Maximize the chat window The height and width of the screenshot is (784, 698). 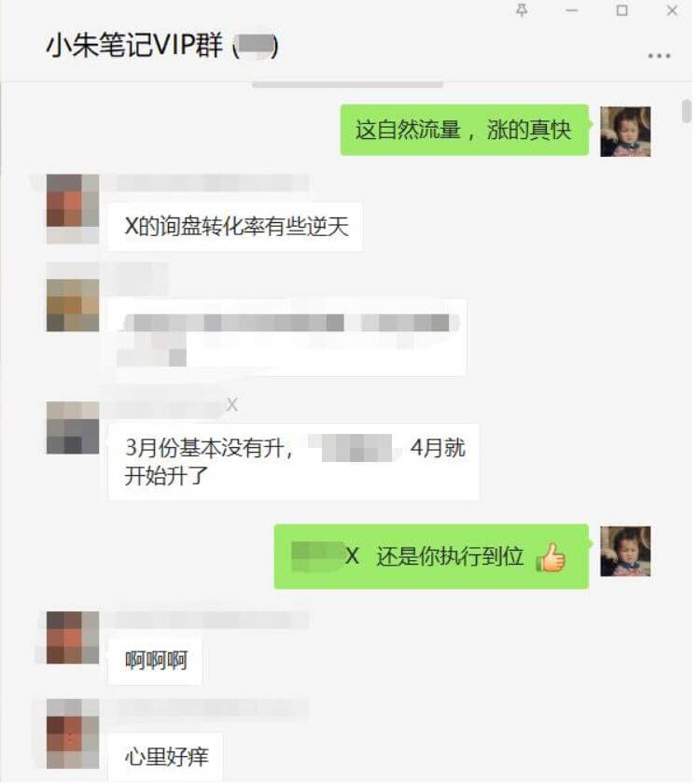pos(622,10)
